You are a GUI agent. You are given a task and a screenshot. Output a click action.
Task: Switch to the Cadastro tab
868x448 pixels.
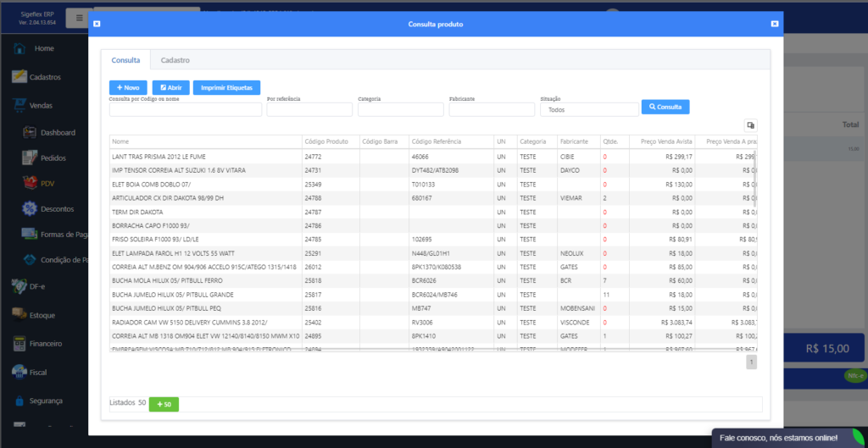pos(175,60)
